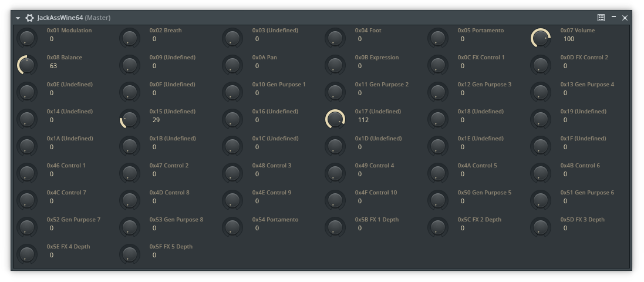644x282 pixels.
Task: Click the 0x13 Gen Purpose 4 knob
Action: click(x=541, y=92)
